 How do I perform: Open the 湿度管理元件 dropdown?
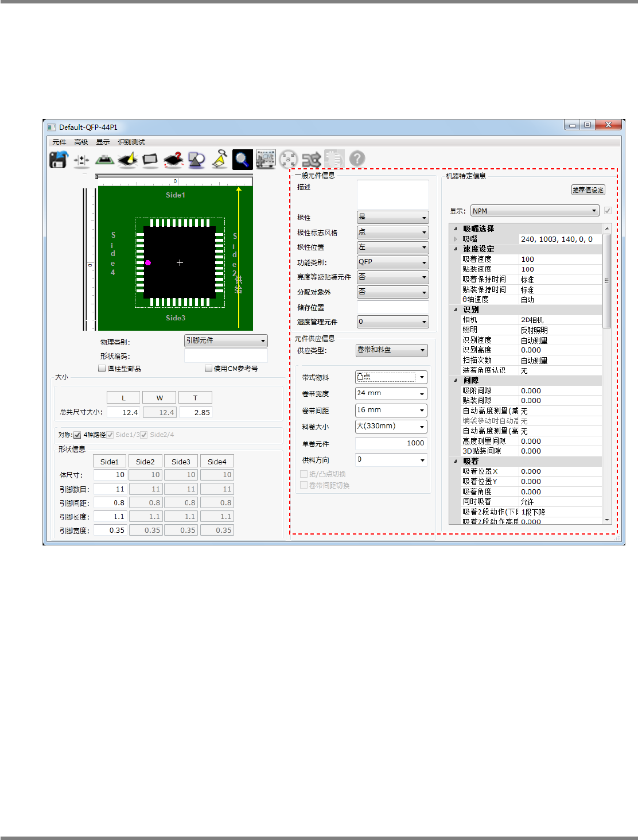393,322
